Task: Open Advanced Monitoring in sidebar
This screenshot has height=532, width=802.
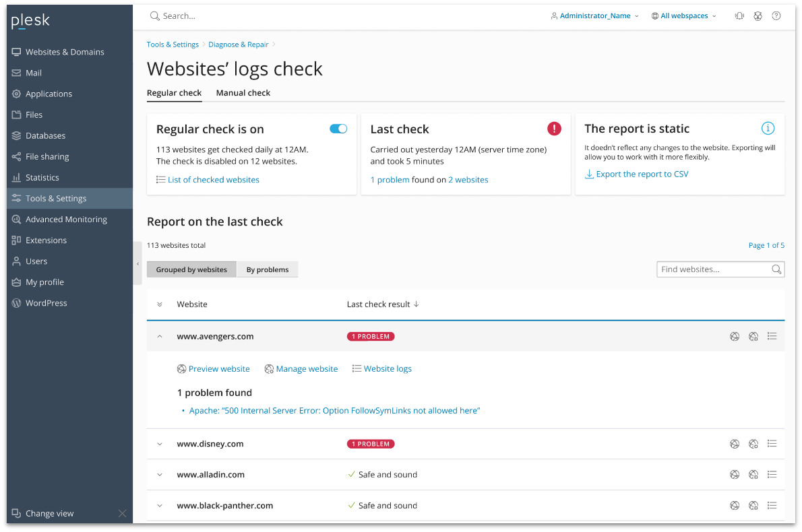Action: click(x=66, y=220)
